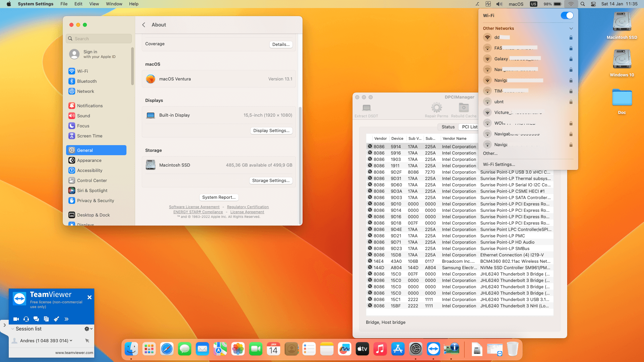
Task: Click the System Report... button
Action: 219,197
